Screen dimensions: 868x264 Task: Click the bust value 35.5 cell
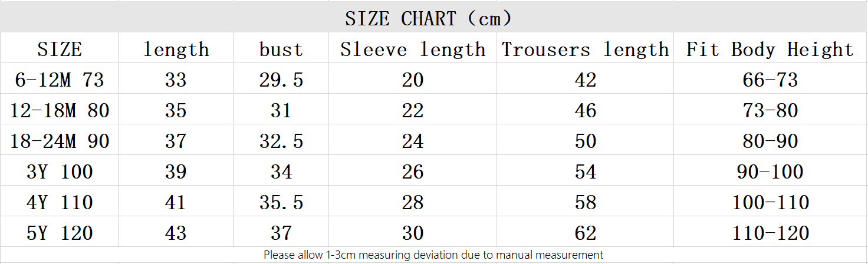tap(281, 202)
